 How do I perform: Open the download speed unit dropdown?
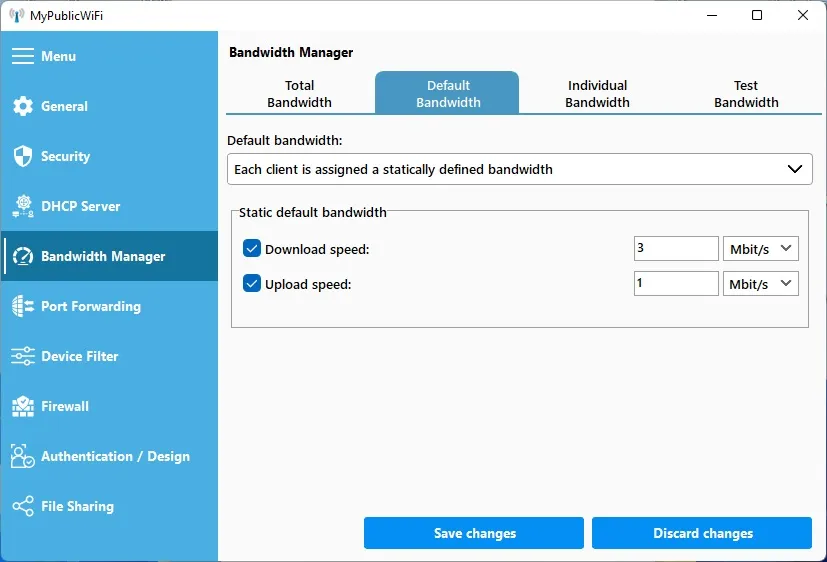(x=760, y=249)
